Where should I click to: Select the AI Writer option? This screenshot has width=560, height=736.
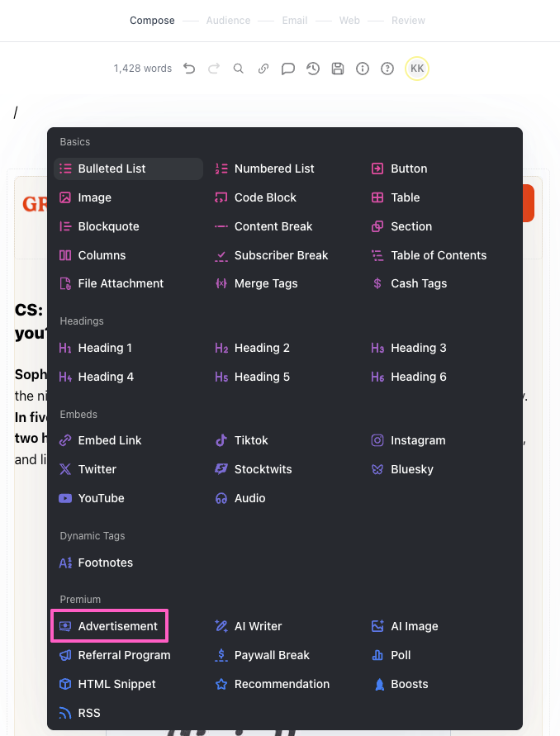tap(258, 626)
